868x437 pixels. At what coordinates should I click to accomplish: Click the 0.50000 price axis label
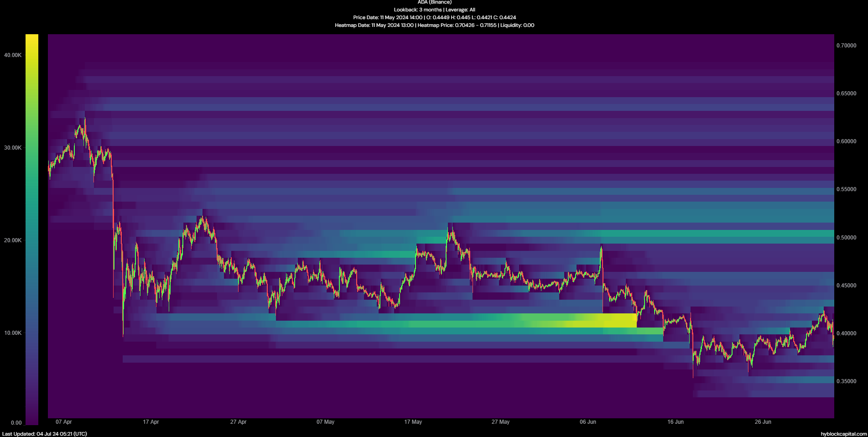pos(846,238)
